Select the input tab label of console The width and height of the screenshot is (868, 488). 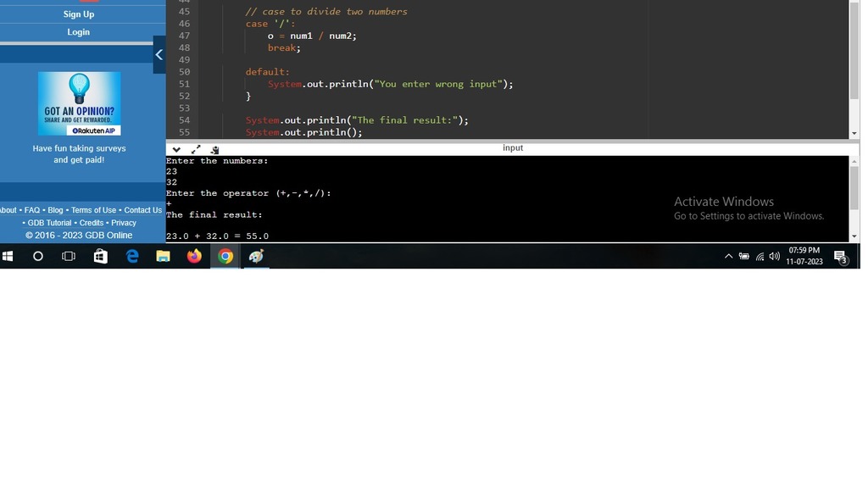[x=513, y=147]
